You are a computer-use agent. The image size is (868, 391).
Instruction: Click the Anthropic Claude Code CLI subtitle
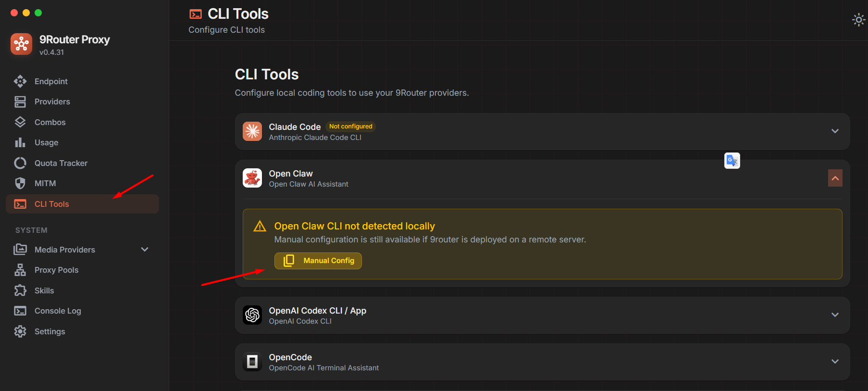tap(315, 138)
